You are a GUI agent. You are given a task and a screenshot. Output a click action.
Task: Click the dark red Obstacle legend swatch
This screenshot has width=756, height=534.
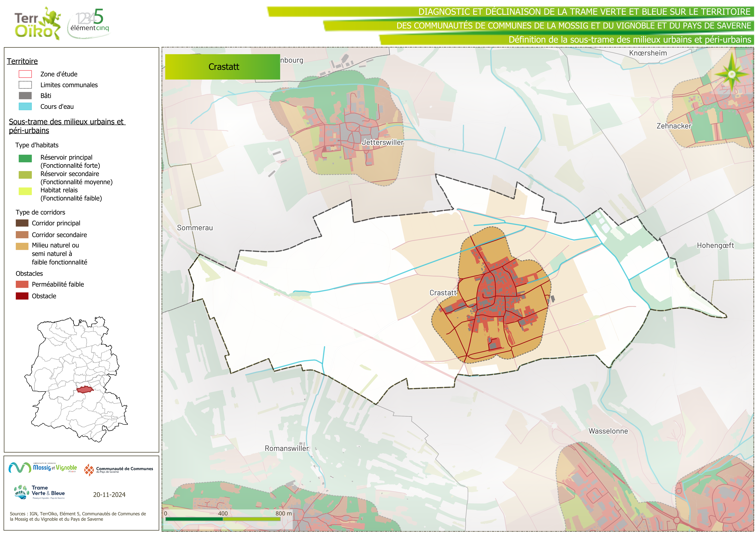click(22, 296)
